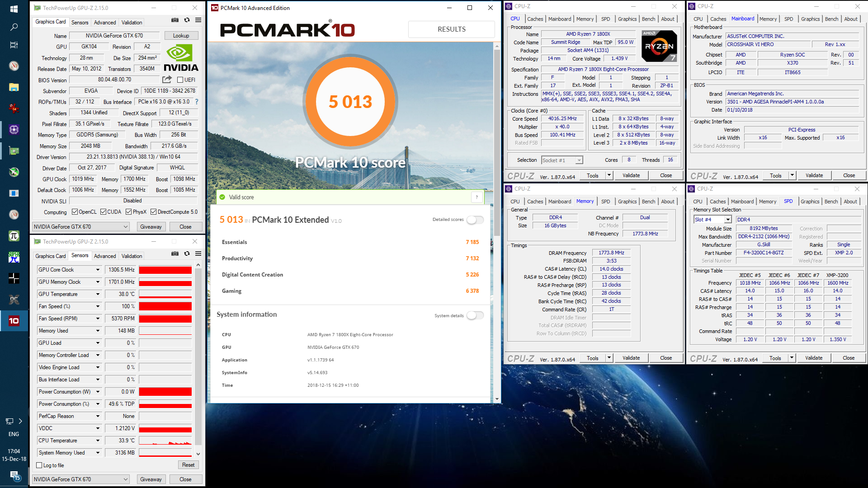The height and width of the screenshot is (488, 868).
Task: Open CPU Temperature sensor dropdown
Action: click(x=98, y=441)
